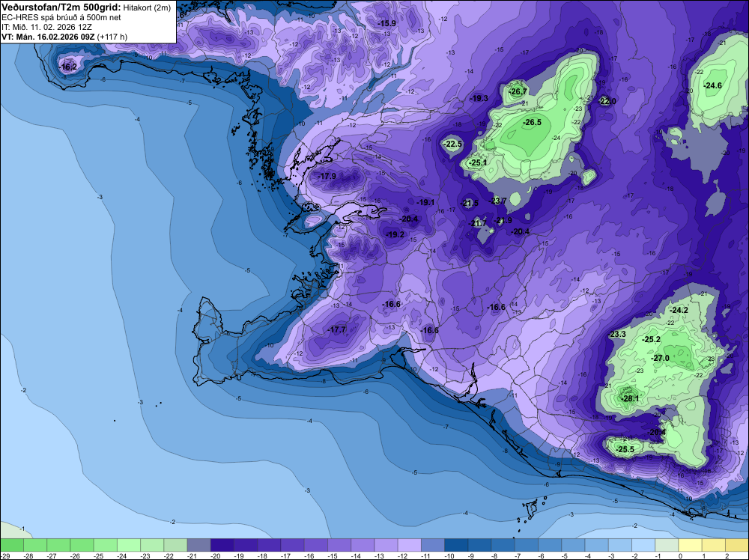Viewport: 749px width, 560px height.
Task: Click the gray-blue legend swatch labeled -21
Action: [x=198, y=545]
